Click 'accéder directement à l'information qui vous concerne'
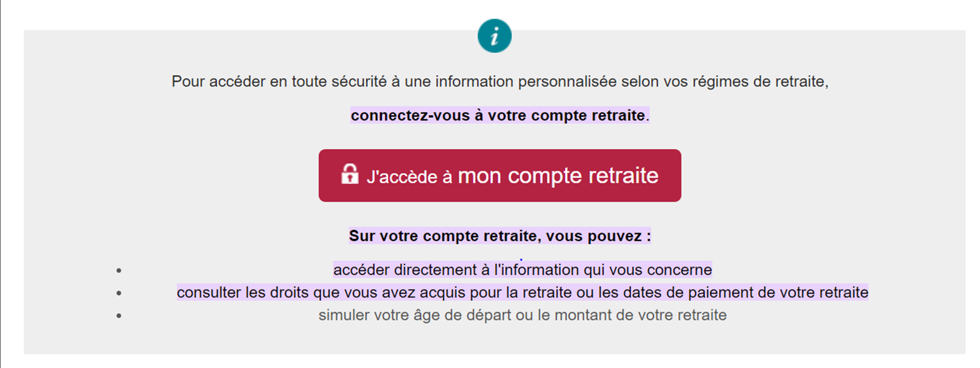The width and height of the screenshot is (980, 368). pos(522,270)
